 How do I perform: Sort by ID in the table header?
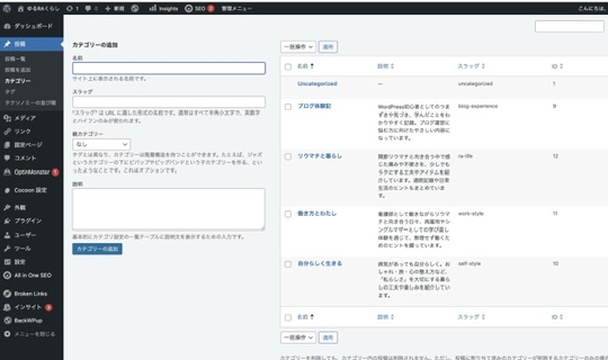point(557,66)
